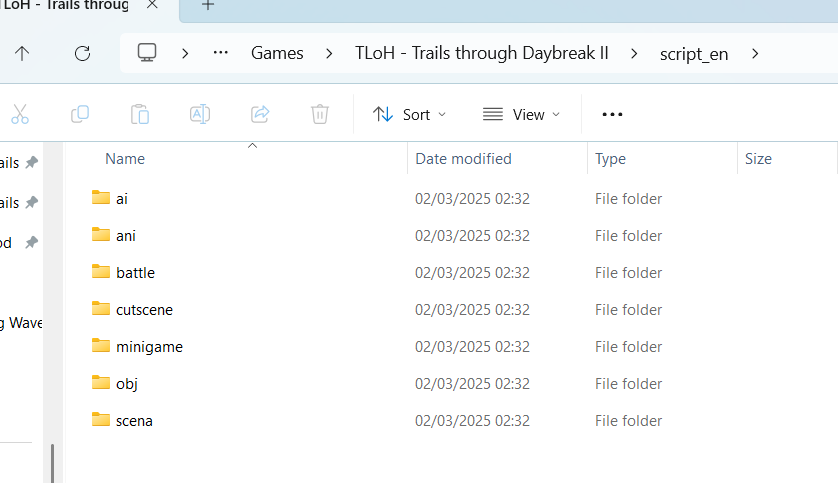
Task: Click the navigation pane scrollbar
Action: pyautogui.click(x=52, y=463)
